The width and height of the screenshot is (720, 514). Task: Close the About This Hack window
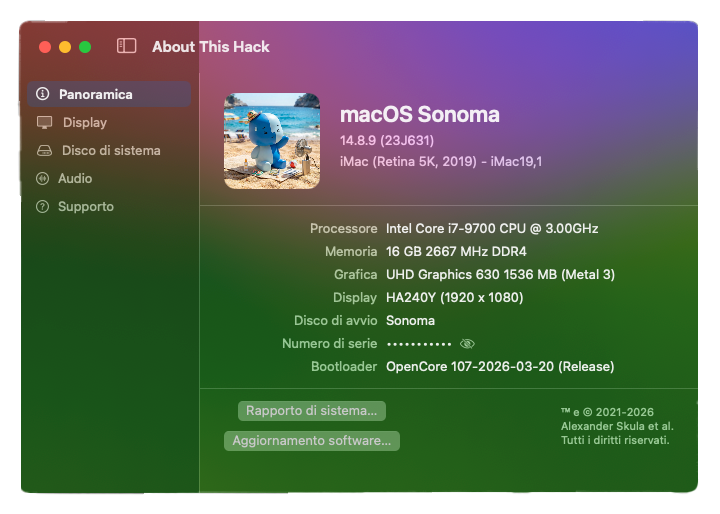tap(45, 47)
